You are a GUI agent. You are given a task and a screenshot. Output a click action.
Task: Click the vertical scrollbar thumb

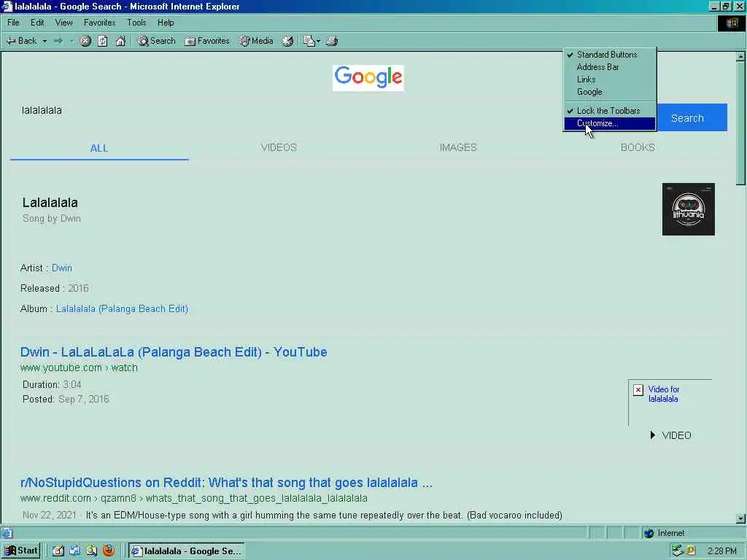740,123
